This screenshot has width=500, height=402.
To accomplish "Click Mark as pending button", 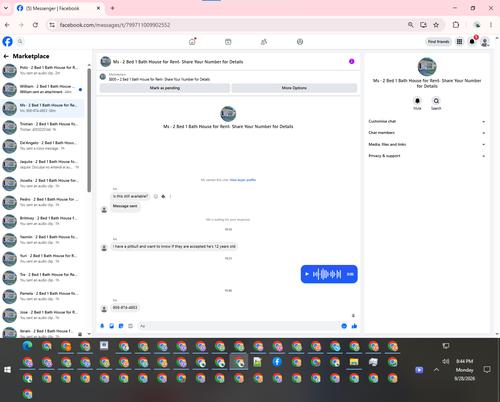I will pos(165,88).
